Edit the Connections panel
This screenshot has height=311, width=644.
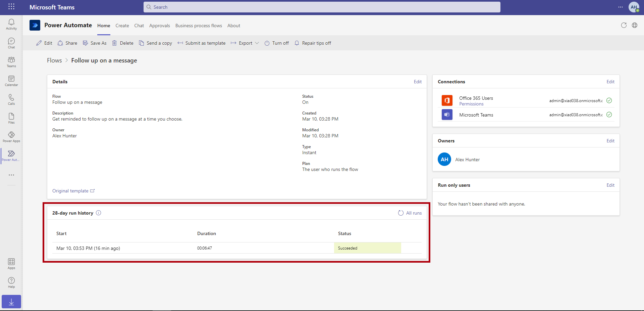[x=610, y=82]
